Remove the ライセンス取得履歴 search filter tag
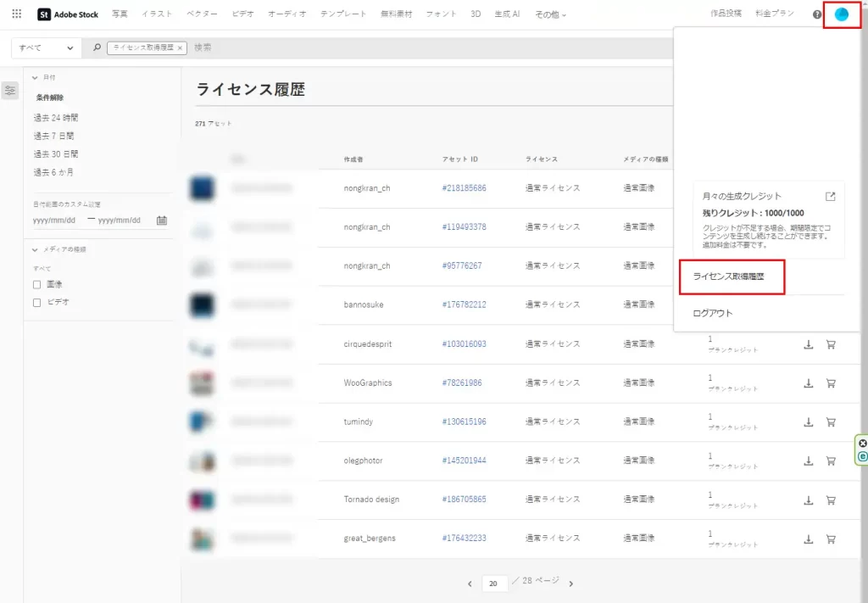 coord(180,48)
